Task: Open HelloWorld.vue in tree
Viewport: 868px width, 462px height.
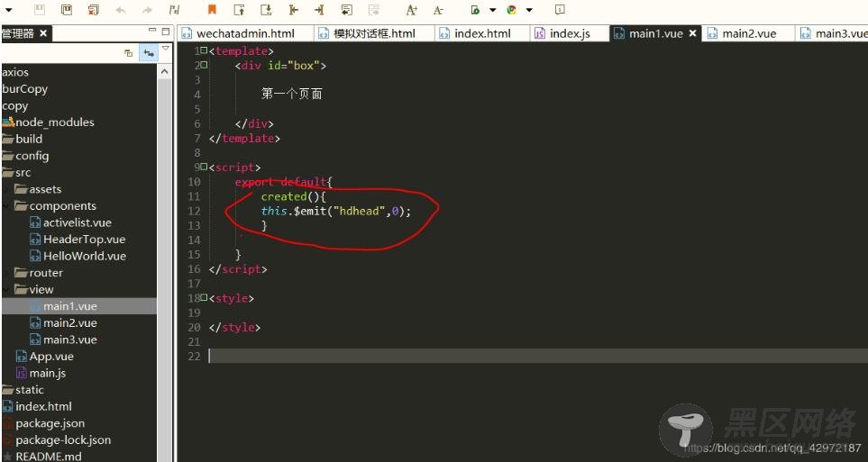Action: click(84, 256)
